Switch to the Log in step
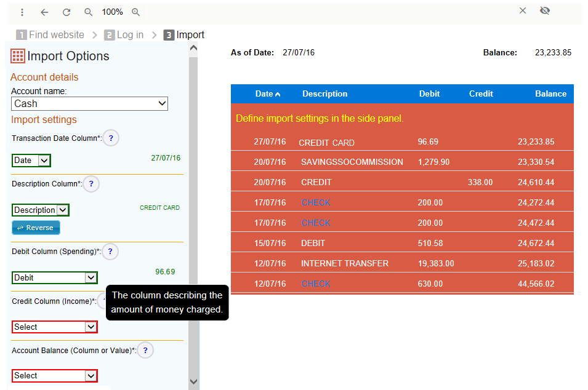Viewport: 588px width, 390px height. pos(124,35)
